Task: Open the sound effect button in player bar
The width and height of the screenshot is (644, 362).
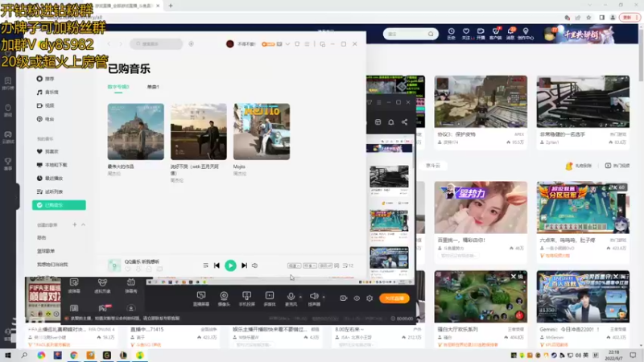Action: pos(325,266)
